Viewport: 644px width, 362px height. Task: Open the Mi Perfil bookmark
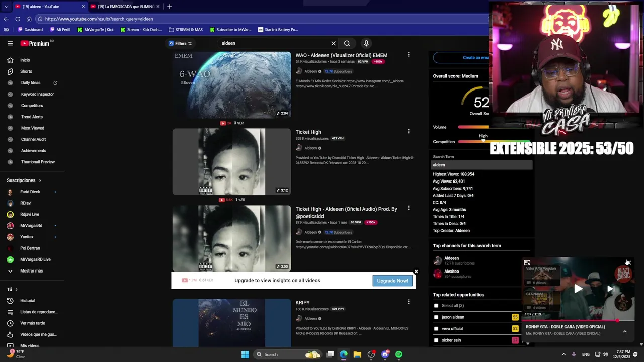pyautogui.click(x=60, y=30)
